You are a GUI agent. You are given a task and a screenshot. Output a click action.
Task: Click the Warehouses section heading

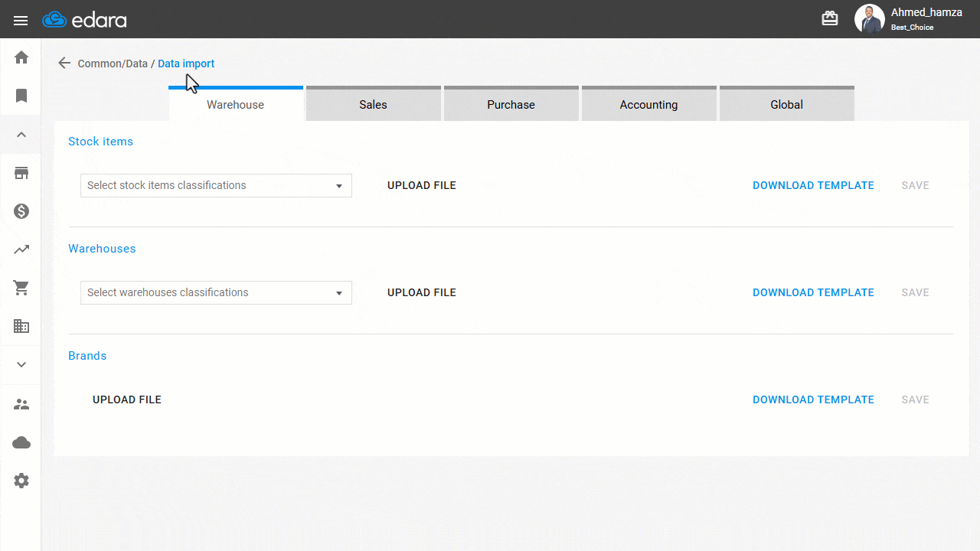(x=102, y=249)
